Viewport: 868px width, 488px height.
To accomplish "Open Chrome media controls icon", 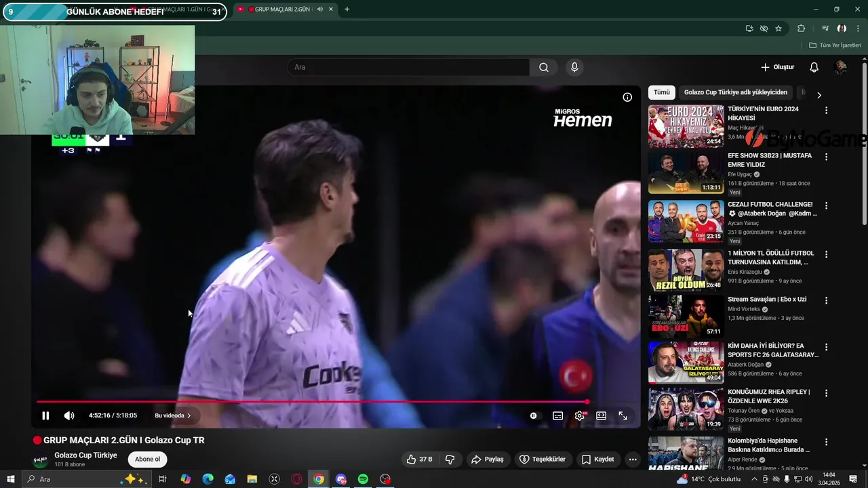I will pyautogui.click(x=825, y=28).
